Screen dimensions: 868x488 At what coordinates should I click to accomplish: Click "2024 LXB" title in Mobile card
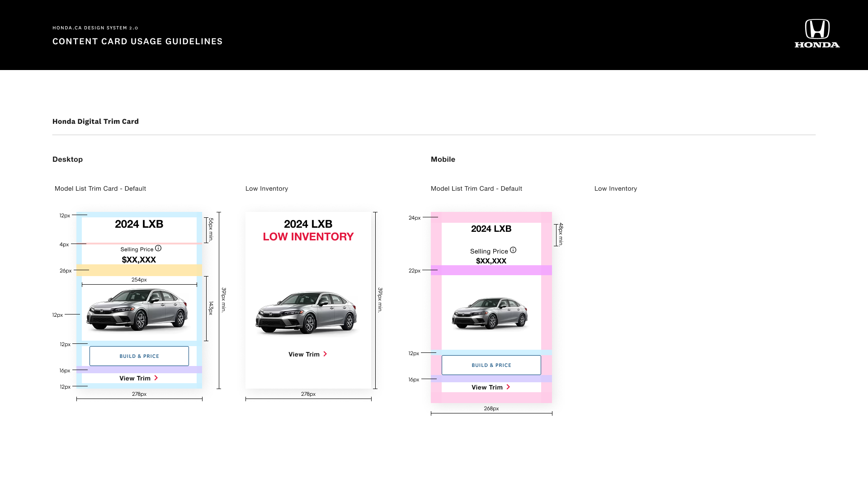[491, 229]
